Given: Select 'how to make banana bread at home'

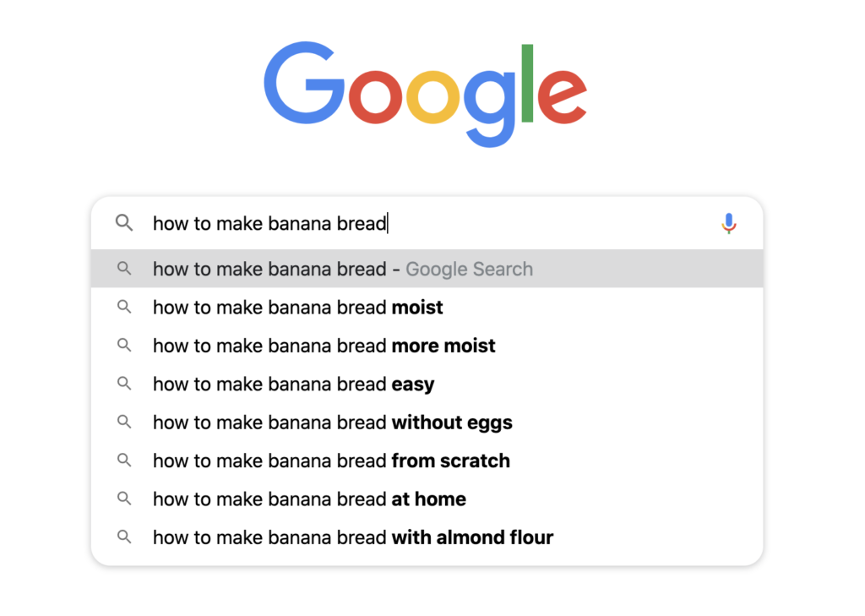Looking at the screenshot, I should click(309, 499).
